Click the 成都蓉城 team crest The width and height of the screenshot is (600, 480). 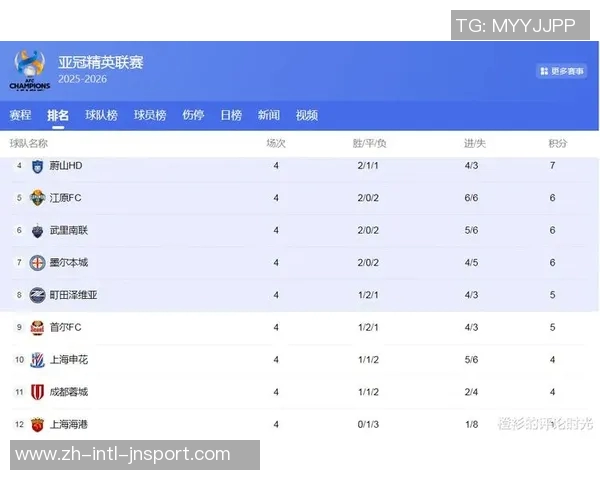coord(38,392)
